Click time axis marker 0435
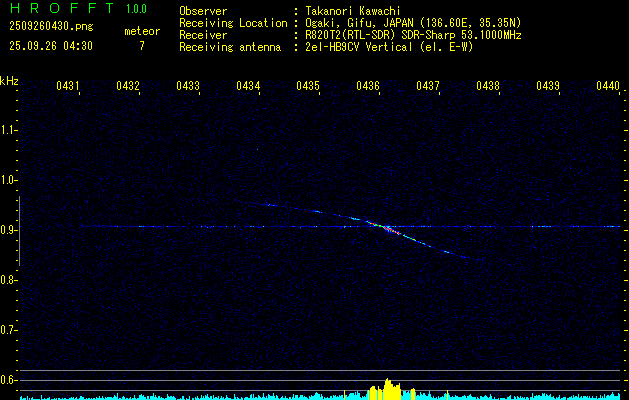 [308, 85]
